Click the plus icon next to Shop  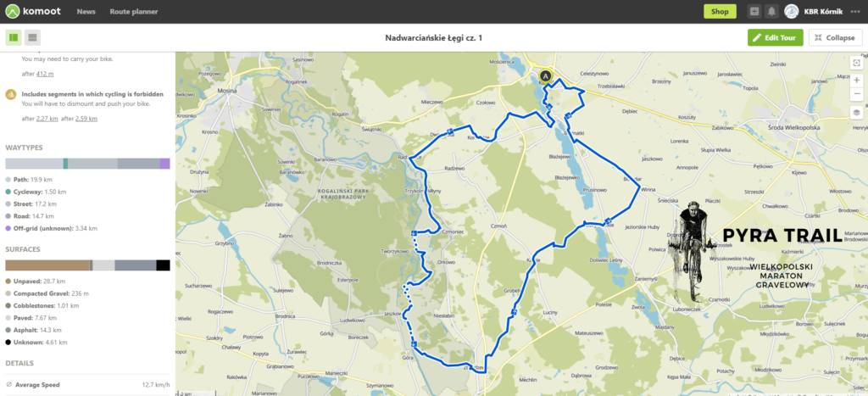[x=754, y=12]
